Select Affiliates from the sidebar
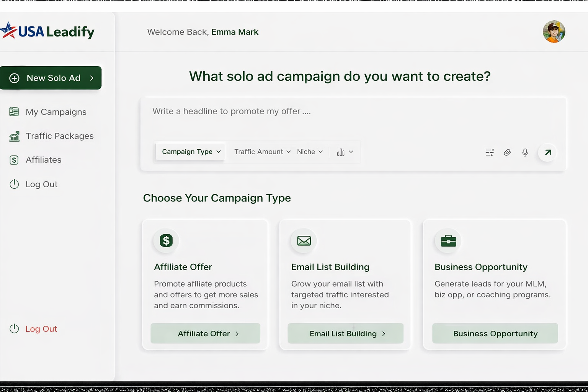This screenshot has height=392, width=588. point(43,160)
